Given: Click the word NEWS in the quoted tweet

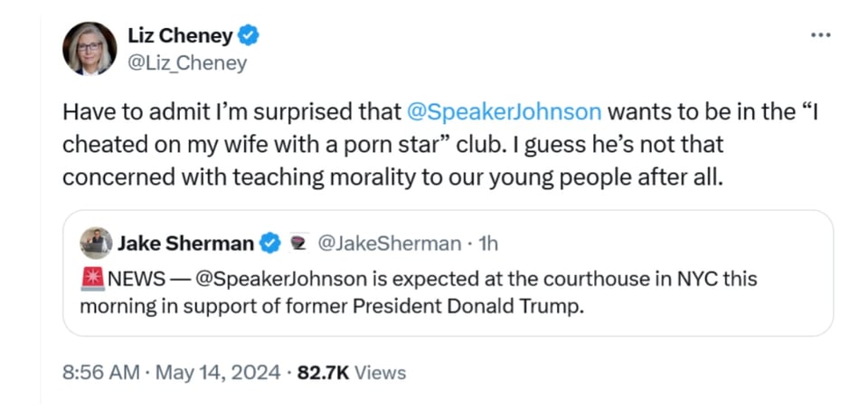Looking at the screenshot, I should 136,279.
